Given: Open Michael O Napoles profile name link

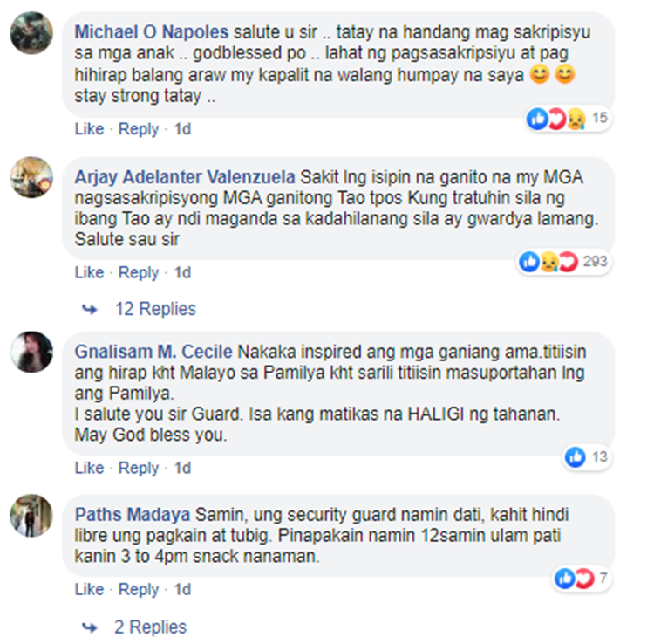Looking at the screenshot, I should [x=152, y=32].
